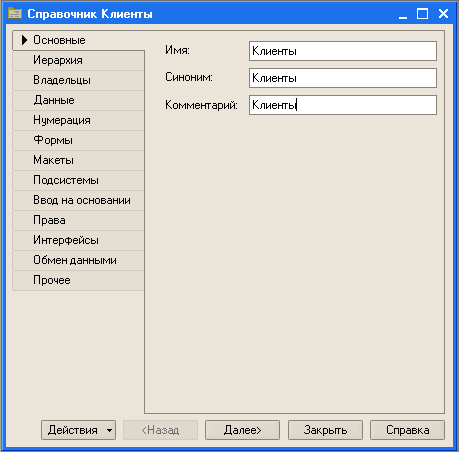
Task: Show the Формы tab
Action: click(79, 140)
